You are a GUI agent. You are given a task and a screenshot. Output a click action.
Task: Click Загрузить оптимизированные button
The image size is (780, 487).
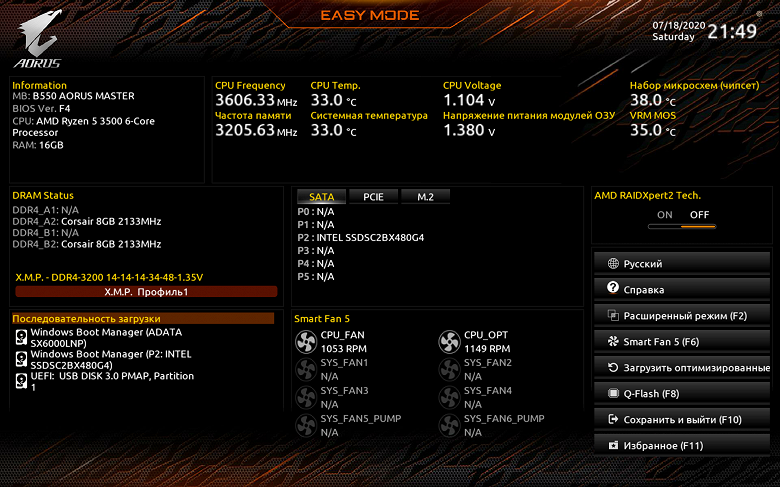[x=682, y=368]
